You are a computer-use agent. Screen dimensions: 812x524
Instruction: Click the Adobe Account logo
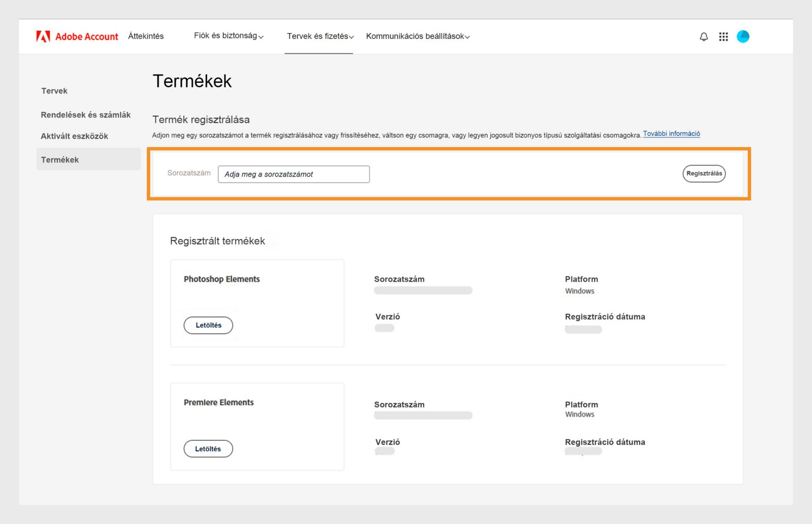click(77, 36)
